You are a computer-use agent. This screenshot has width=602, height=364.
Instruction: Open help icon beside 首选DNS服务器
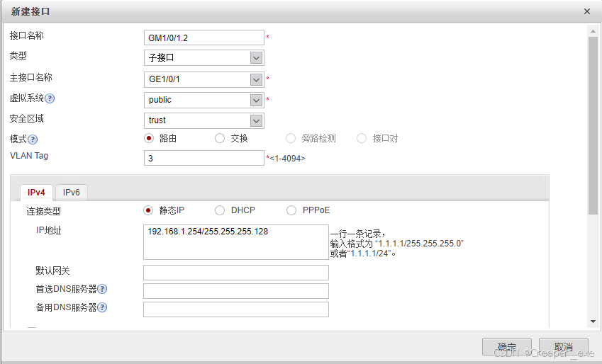click(x=102, y=289)
